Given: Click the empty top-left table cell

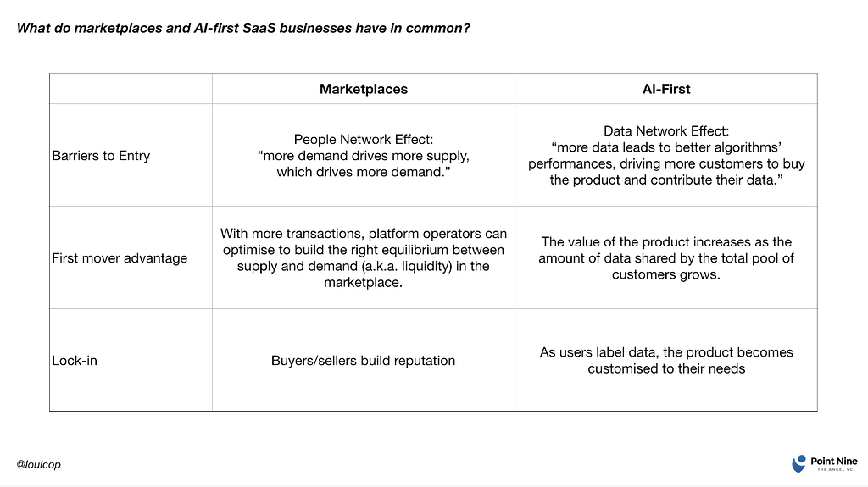Looking at the screenshot, I should coord(131,89).
